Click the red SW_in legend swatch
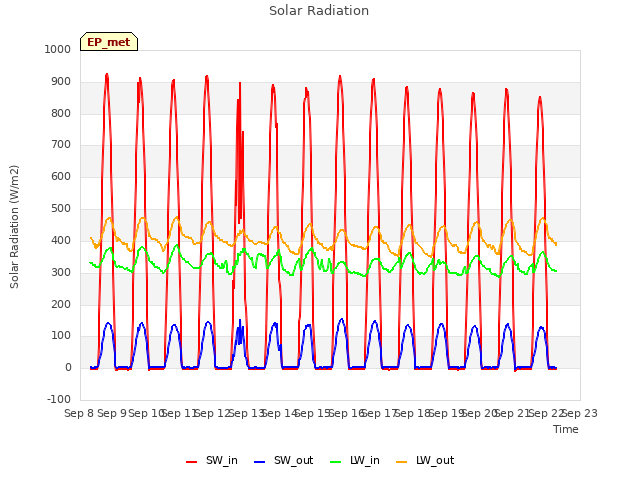This screenshot has width=640, height=480. [191, 462]
